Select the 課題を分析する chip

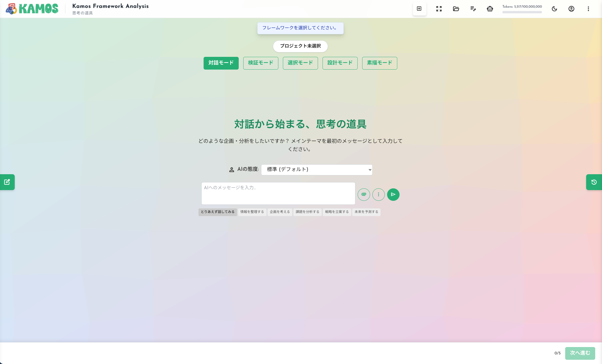pos(307,212)
